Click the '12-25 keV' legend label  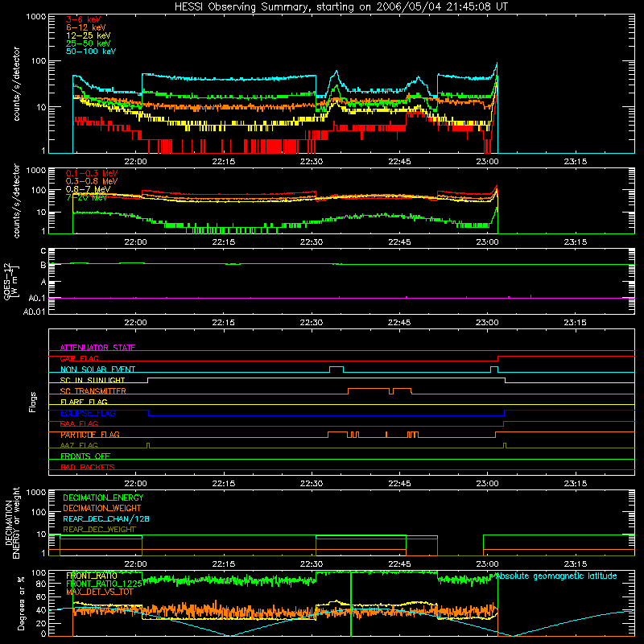(89, 35)
